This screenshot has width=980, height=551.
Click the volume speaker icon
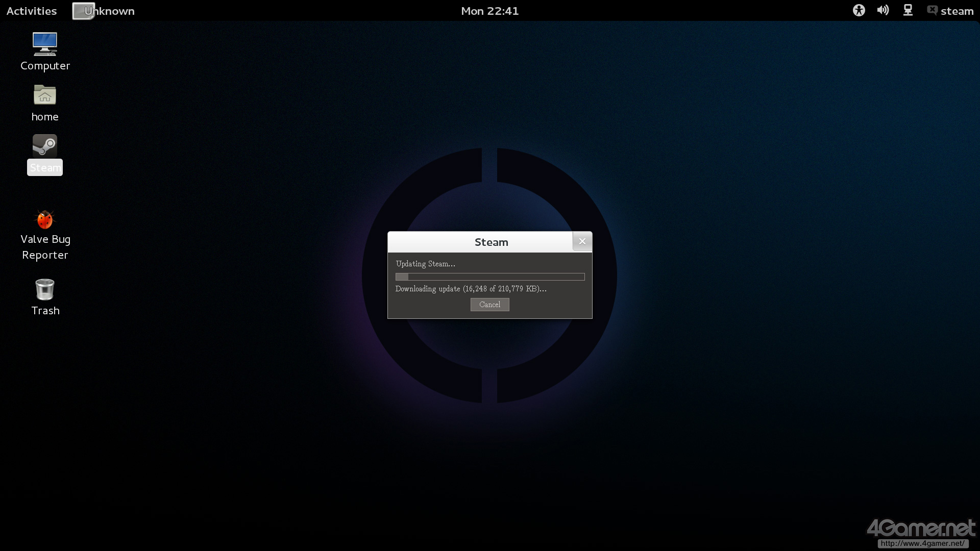[x=883, y=11]
